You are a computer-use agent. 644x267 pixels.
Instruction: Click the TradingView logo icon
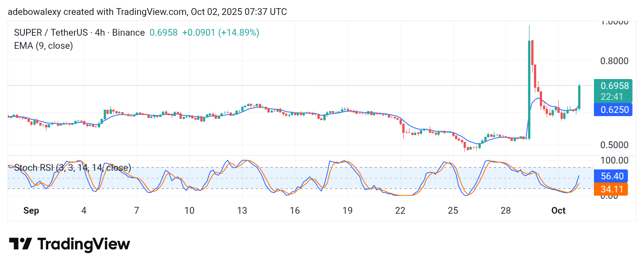tap(20, 244)
